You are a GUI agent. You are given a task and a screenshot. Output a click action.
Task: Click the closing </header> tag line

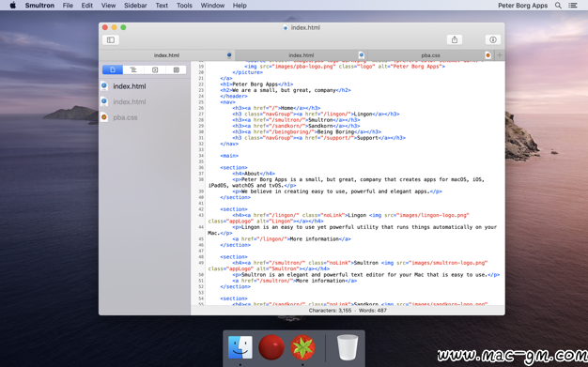(234, 96)
